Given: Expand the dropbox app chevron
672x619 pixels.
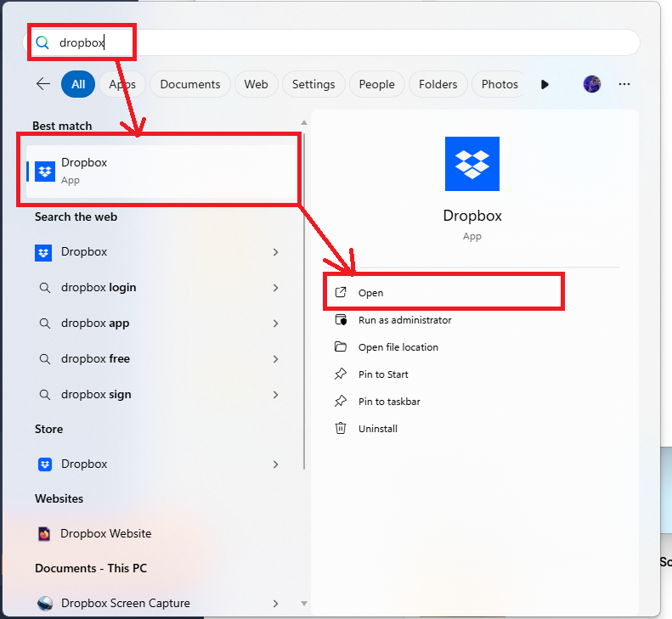Looking at the screenshot, I should coord(276,324).
